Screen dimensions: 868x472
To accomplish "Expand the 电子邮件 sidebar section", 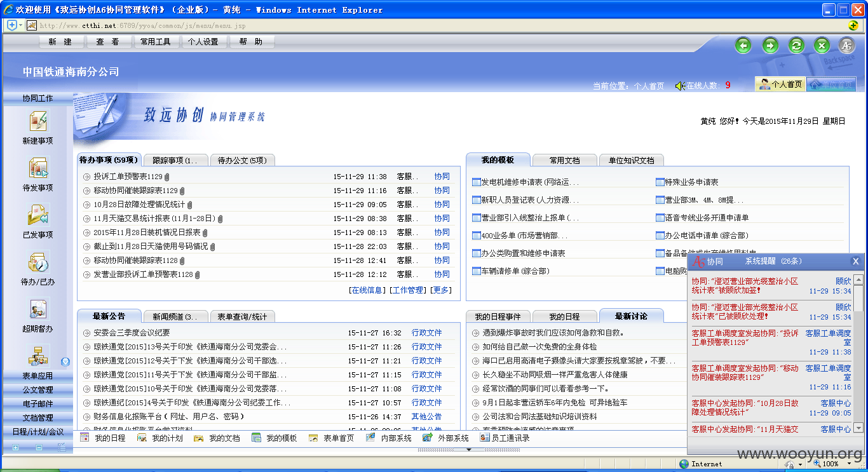I will pyautogui.click(x=37, y=404).
